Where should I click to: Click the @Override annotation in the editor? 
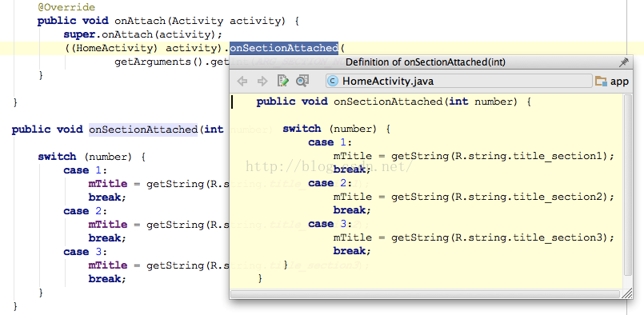click(x=66, y=7)
